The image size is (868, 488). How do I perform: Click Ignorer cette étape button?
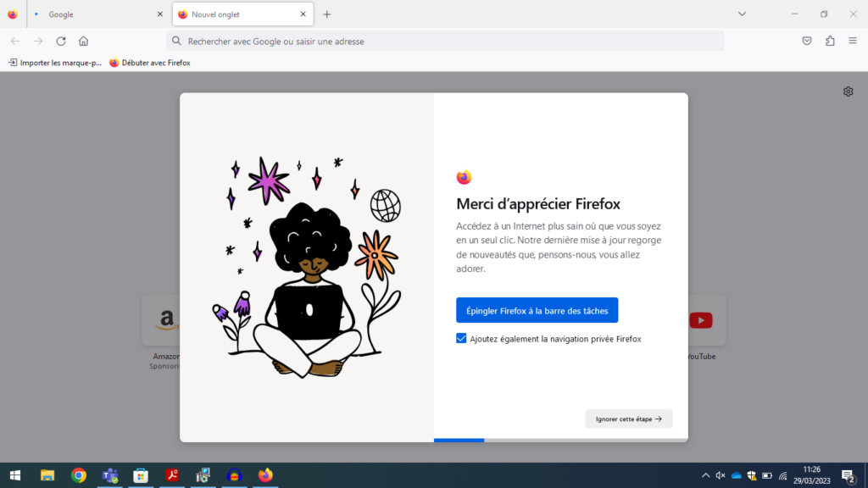pos(628,419)
